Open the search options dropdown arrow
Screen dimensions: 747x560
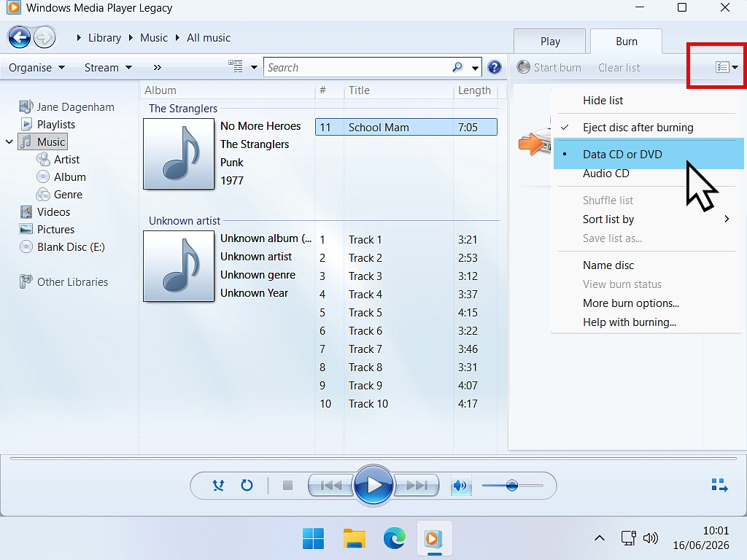475,68
